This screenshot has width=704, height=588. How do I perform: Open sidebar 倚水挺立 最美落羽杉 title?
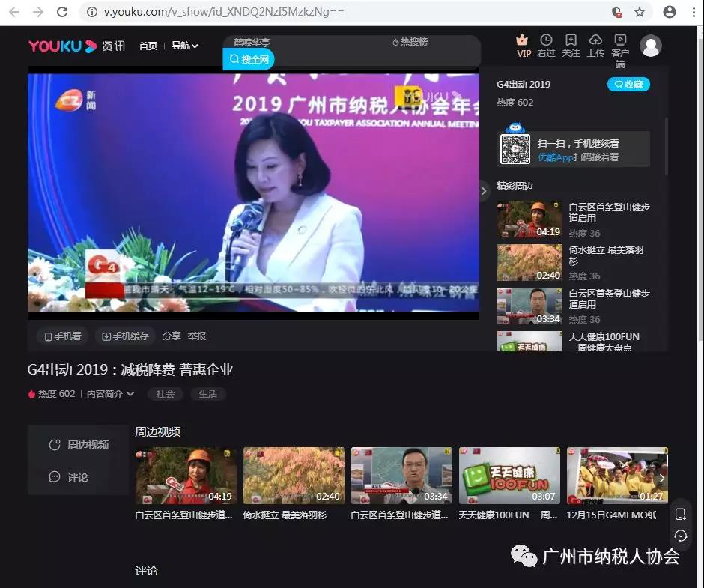coord(606,255)
